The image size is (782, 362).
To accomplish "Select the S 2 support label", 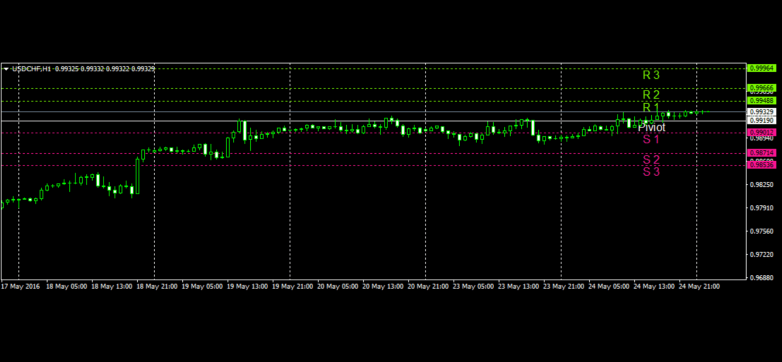I will (651, 160).
